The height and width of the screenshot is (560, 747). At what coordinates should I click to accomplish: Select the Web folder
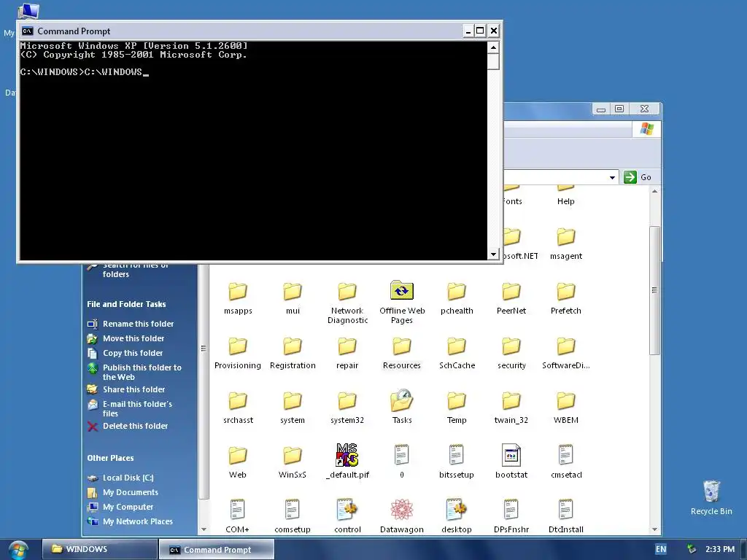238,462
